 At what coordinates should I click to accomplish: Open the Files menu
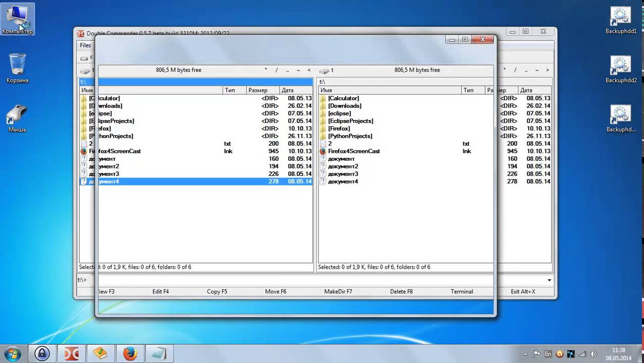(x=85, y=45)
